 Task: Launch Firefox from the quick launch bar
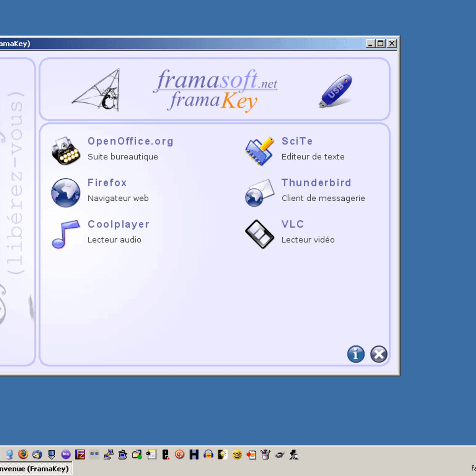(23, 454)
